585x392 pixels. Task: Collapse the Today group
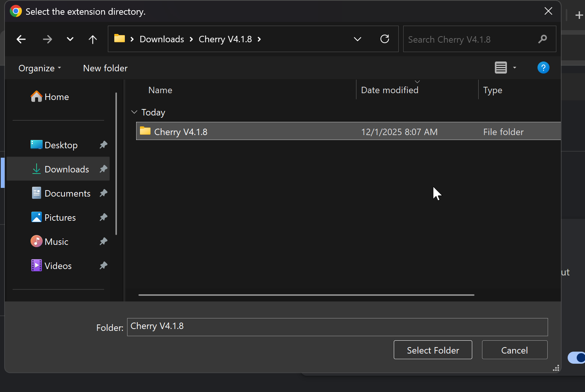134,112
